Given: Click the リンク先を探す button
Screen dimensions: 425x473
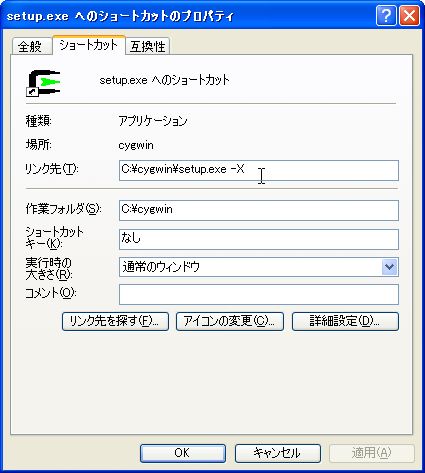Looking at the screenshot, I should [x=115, y=321].
